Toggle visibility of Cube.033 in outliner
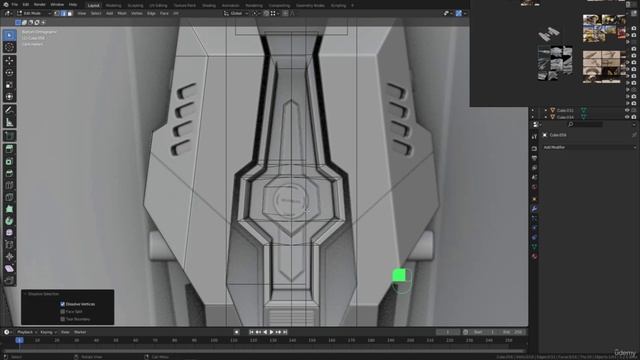The image size is (640, 360). [627, 110]
